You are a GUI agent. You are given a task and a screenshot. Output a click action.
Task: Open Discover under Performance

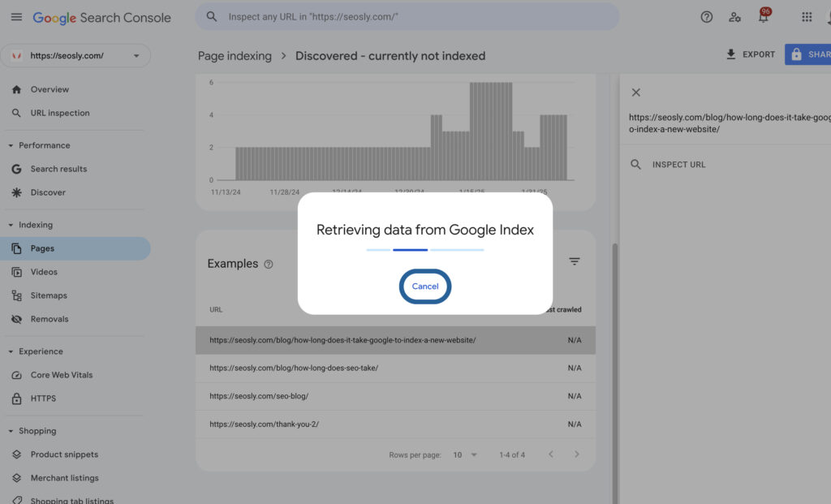pos(49,192)
